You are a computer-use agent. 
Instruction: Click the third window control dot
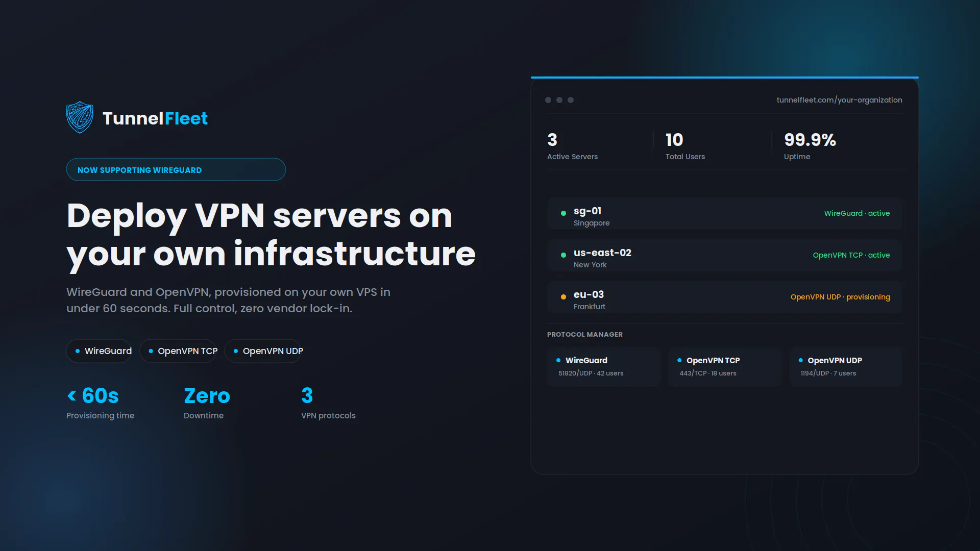571,100
